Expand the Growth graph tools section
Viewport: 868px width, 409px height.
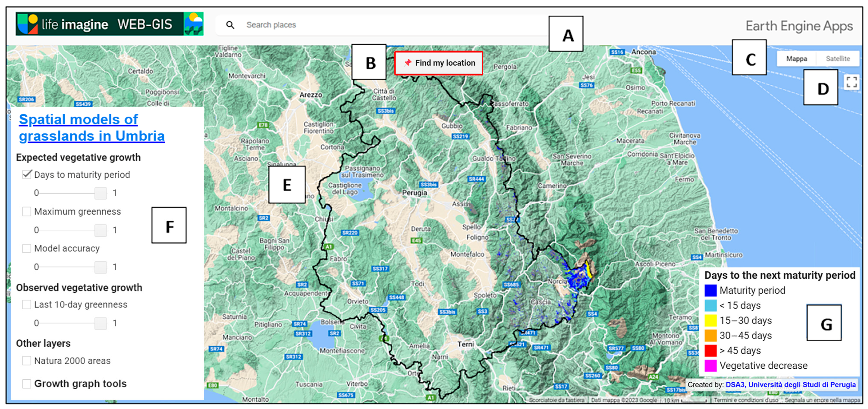pos(27,383)
